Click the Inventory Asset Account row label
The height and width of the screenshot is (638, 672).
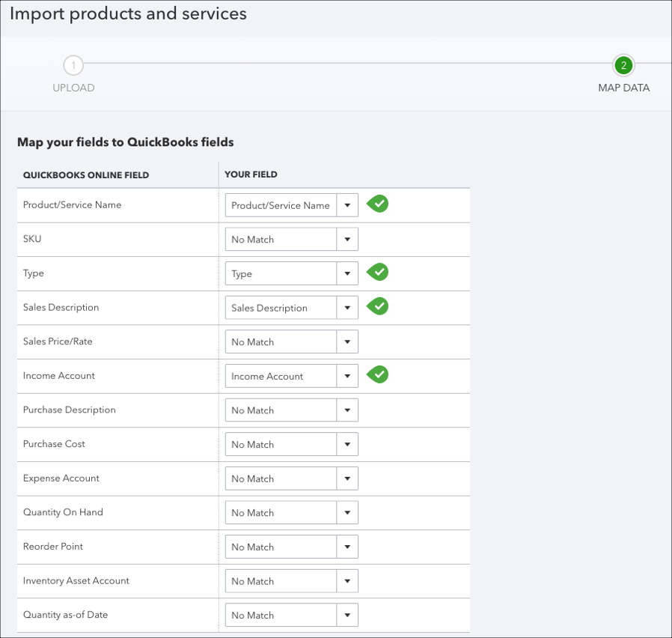coord(76,580)
